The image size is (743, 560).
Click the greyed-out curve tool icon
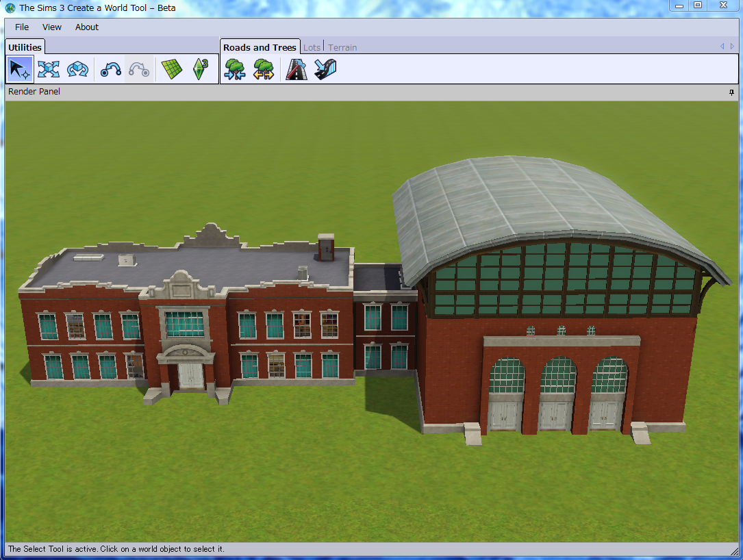click(139, 69)
